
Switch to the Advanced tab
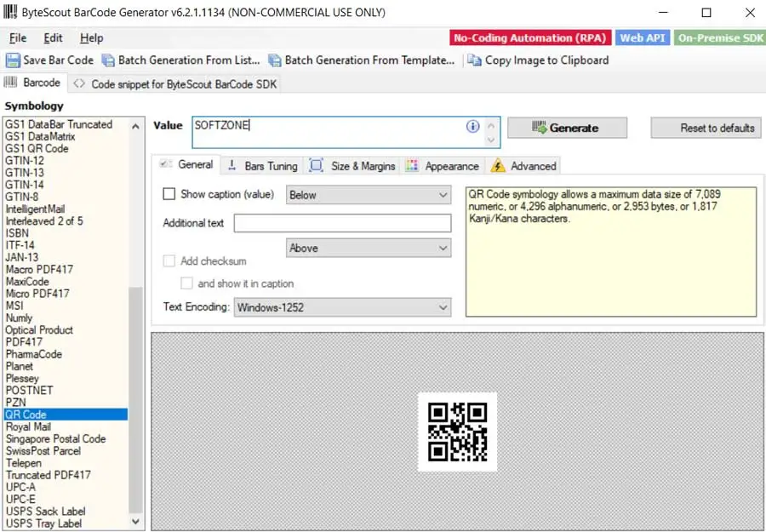(523, 166)
